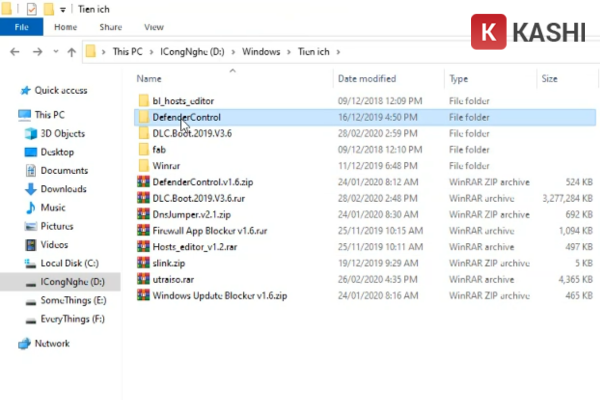
Task: Sort files by the Size column header
Action: point(549,77)
